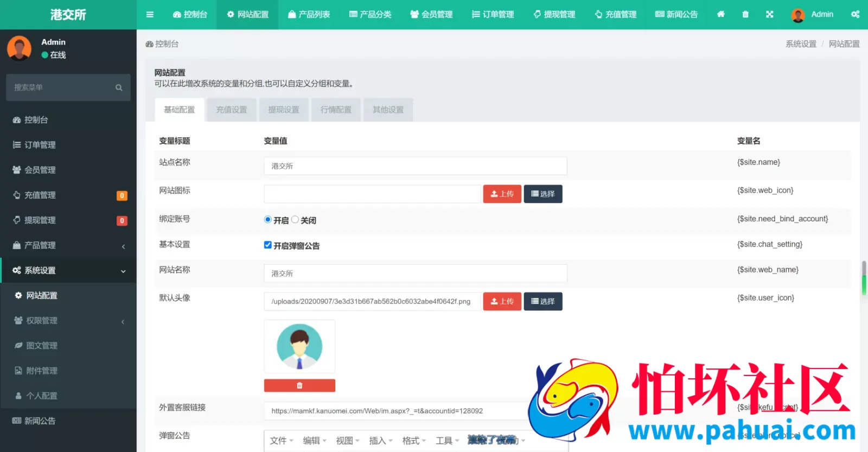868x452 pixels.
Task: Open 控制台 in left sidebar
Action: (x=68, y=120)
